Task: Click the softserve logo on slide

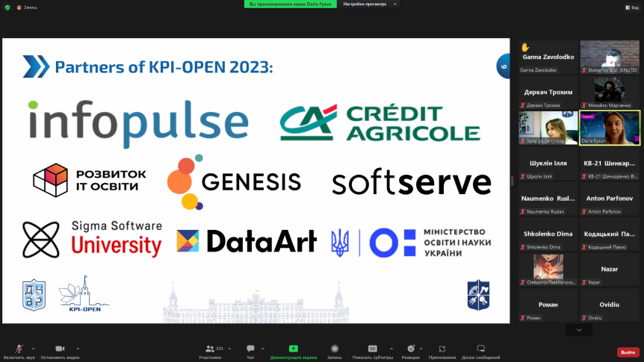Action: coord(412,182)
